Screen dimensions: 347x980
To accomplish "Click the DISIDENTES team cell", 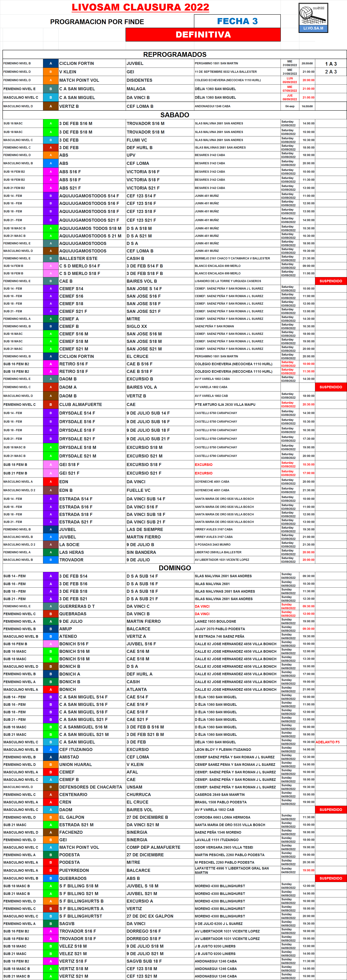I will tap(160, 80).
